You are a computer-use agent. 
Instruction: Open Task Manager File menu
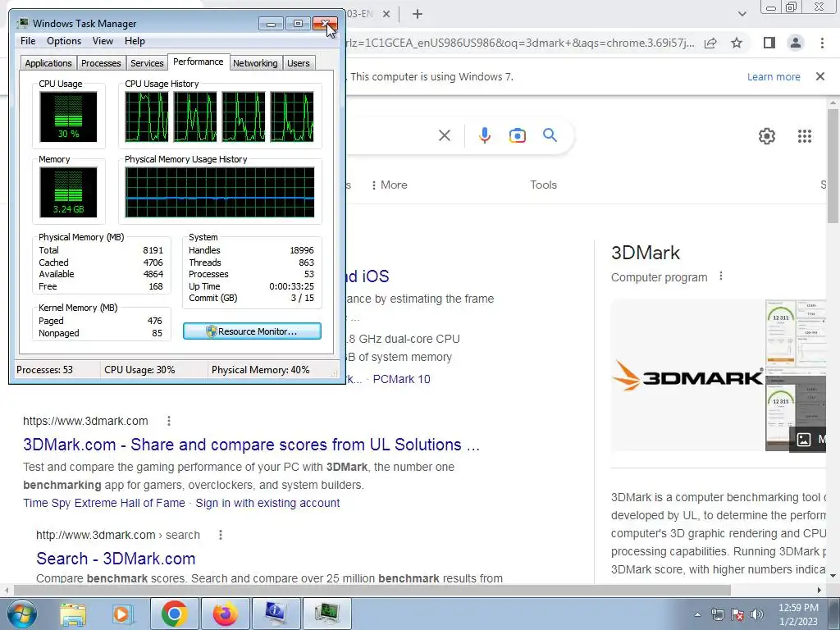28,41
